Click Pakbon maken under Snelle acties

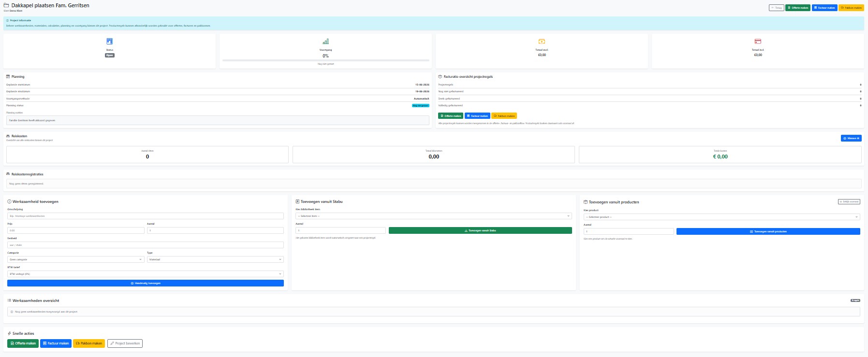(x=89, y=343)
